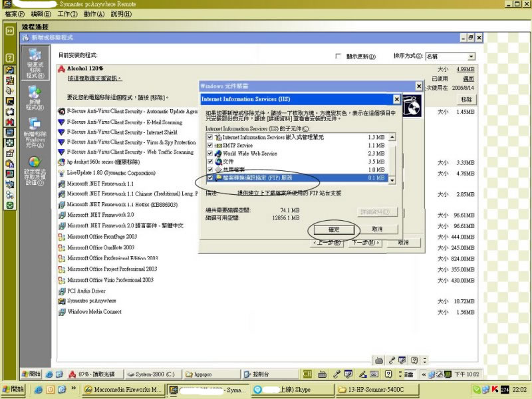Select the SMTP Service envelope icon
The height and width of the screenshot is (399, 532).
point(218,145)
